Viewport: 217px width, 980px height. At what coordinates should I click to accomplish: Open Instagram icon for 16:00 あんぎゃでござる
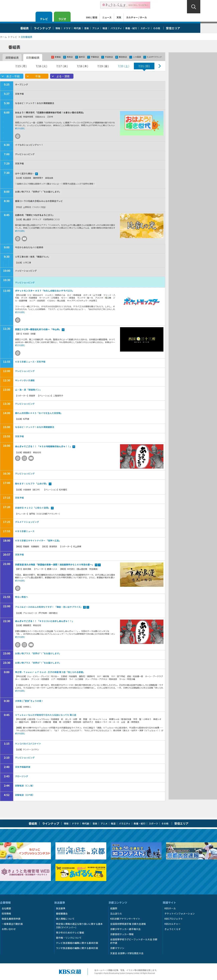tap(24, 458)
